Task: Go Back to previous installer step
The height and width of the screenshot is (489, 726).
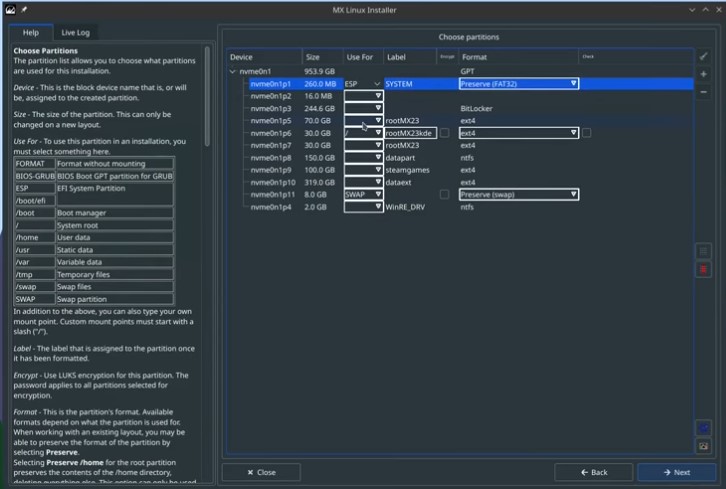Action: pyautogui.click(x=594, y=472)
